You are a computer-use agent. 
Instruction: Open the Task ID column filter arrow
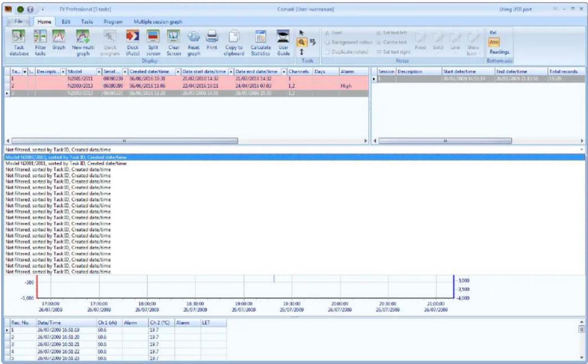pyautogui.click(x=25, y=72)
